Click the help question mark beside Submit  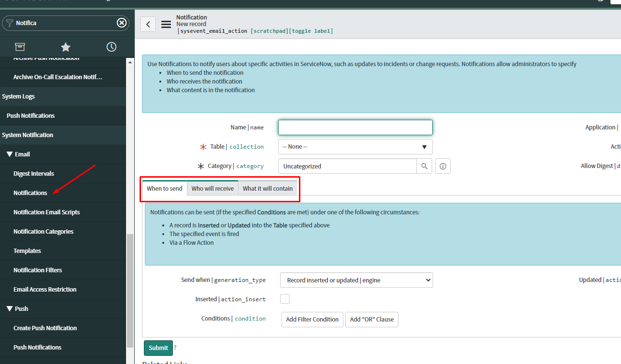tap(175, 348)
